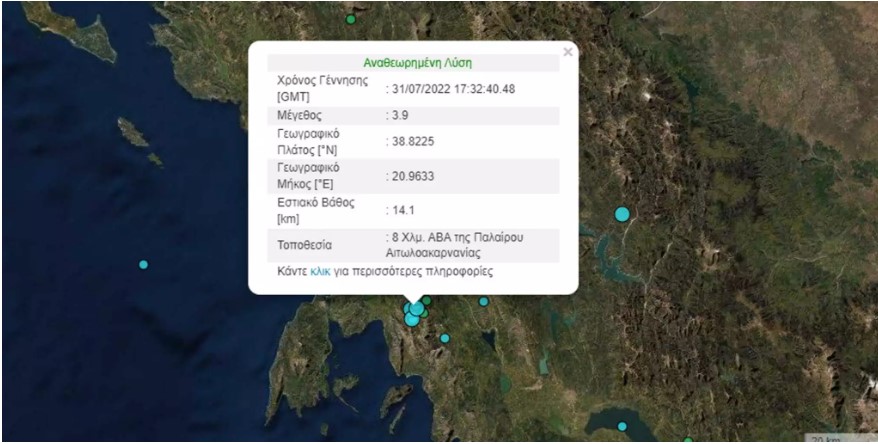
Task: Click the 'Χρόνος Γέννησης [GMT]' label
Action: pyautogui.click(x=323, y=88)
